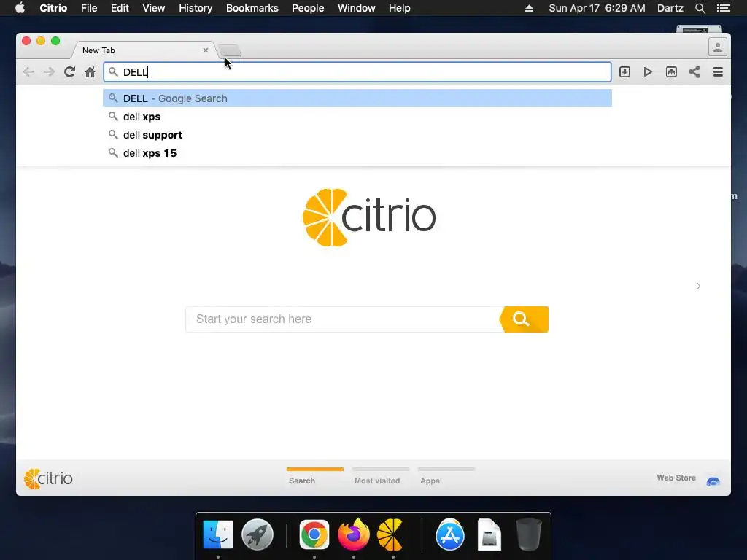Open the Citrio hamburger menu
This screenshot has height=560, width=747.
(x=718, y=72)
